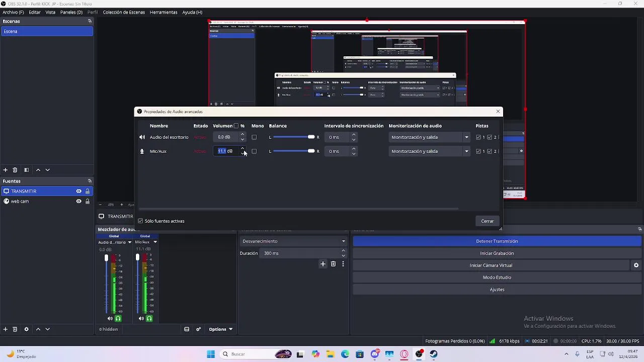This screenshot has height=362, width=644.
Task: Open OBS Studio from Windows taskbar
Action: [x=419, y=354]
